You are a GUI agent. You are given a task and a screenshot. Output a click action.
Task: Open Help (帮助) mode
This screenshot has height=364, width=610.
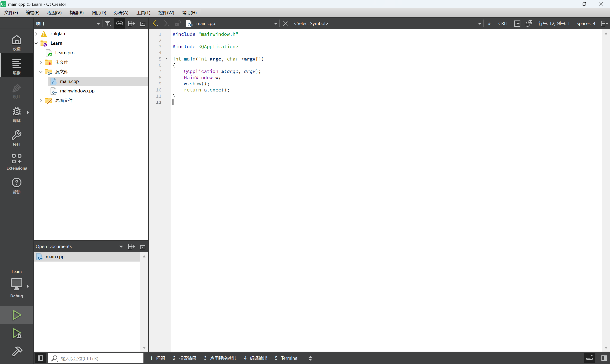pyautogui.click(x=17, y=185)
